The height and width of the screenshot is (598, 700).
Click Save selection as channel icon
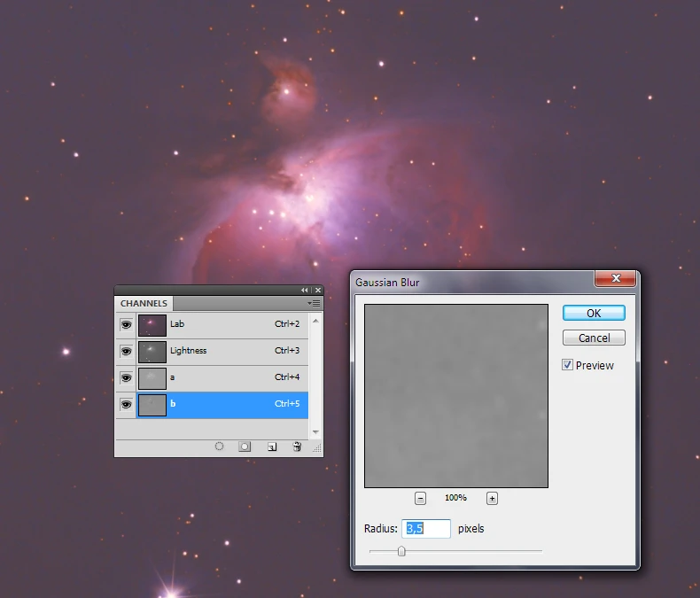tap(245, 447)
